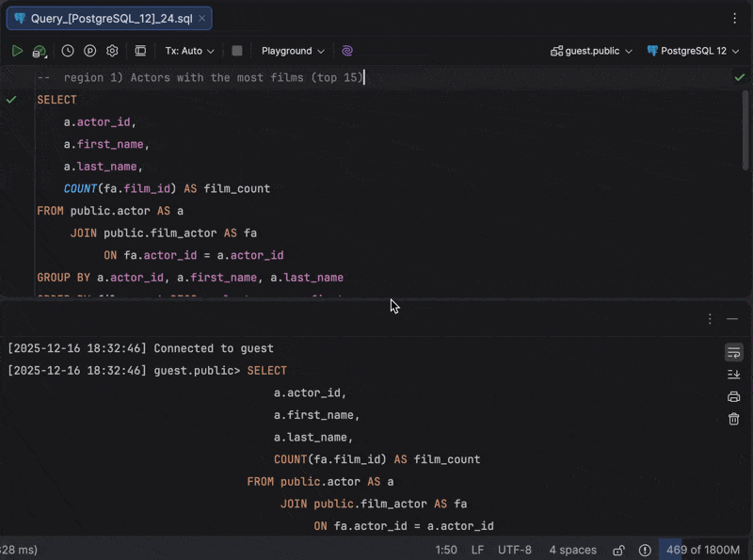Print the console output
753x560 pixels.
click(x=734, y=396)
